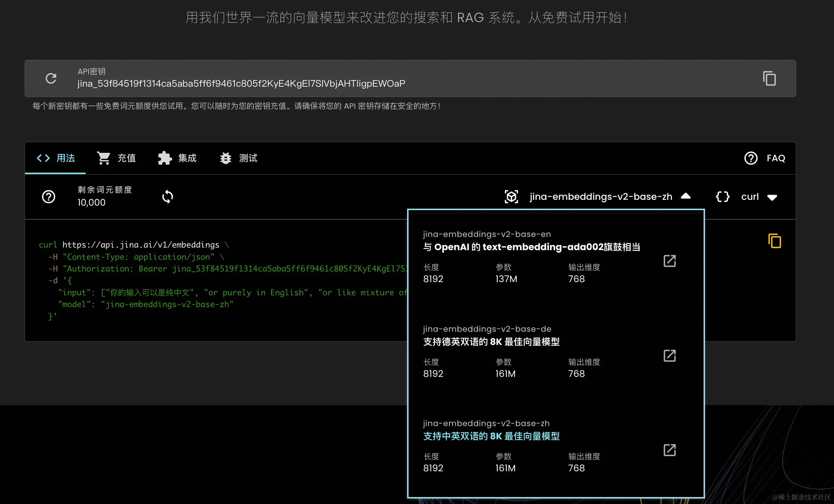Viewport: 834px width, 504px height.
Task: Select the 支持中英双语的 8K model option
Action: click(491, 436)
